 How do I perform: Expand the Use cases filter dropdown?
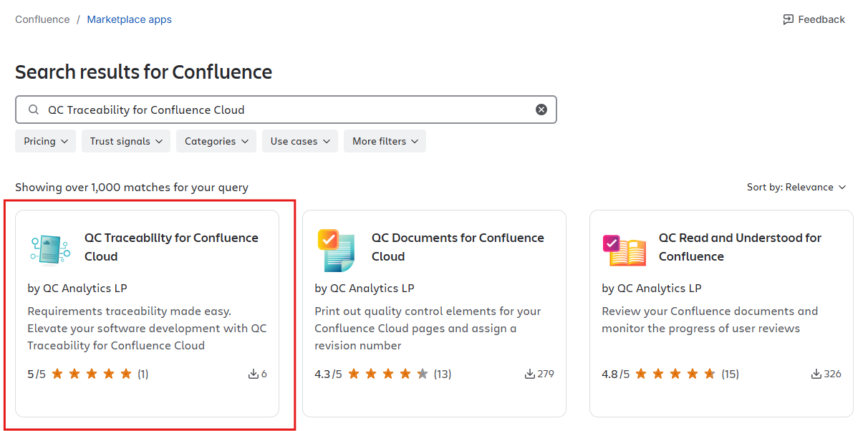pyautogui.click(x=300, y=141)
